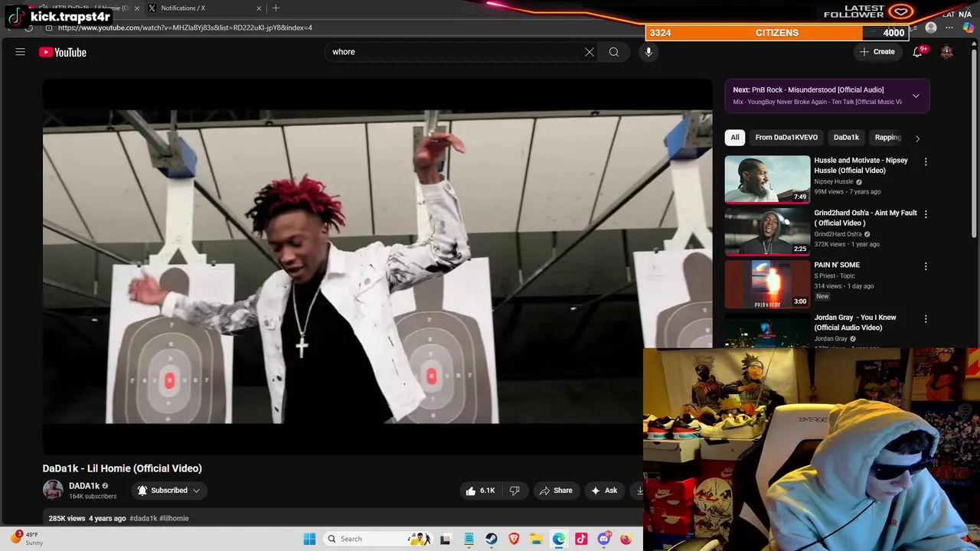The width and height of the screenshot is (980, 551).
Task: Open YouTube notifications bell
Action: [x=917, y=52]
